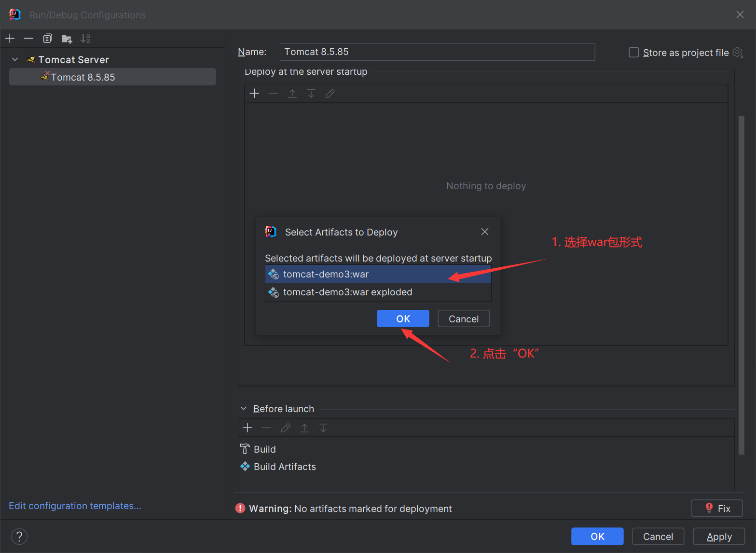Screen dimensions: 756x553
Task: Click the Copy Configuration icon
Action: click(47, 38)
